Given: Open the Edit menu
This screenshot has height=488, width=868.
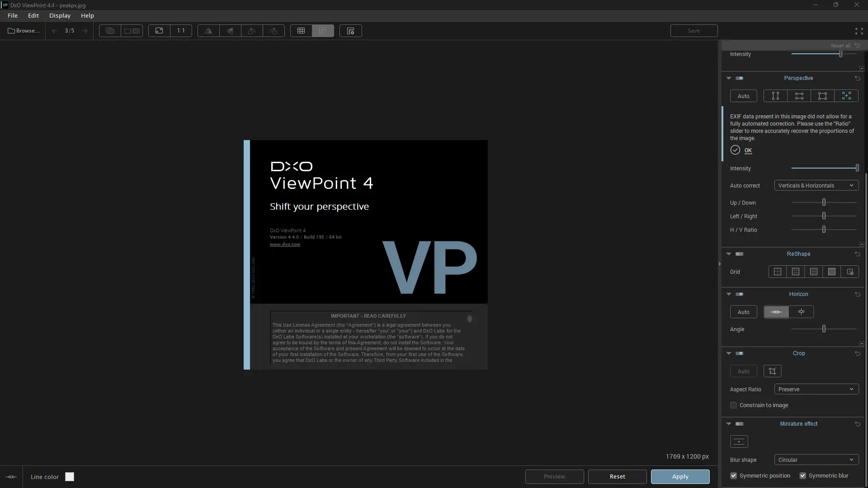Looking at the screenshot, I should 33,15.
